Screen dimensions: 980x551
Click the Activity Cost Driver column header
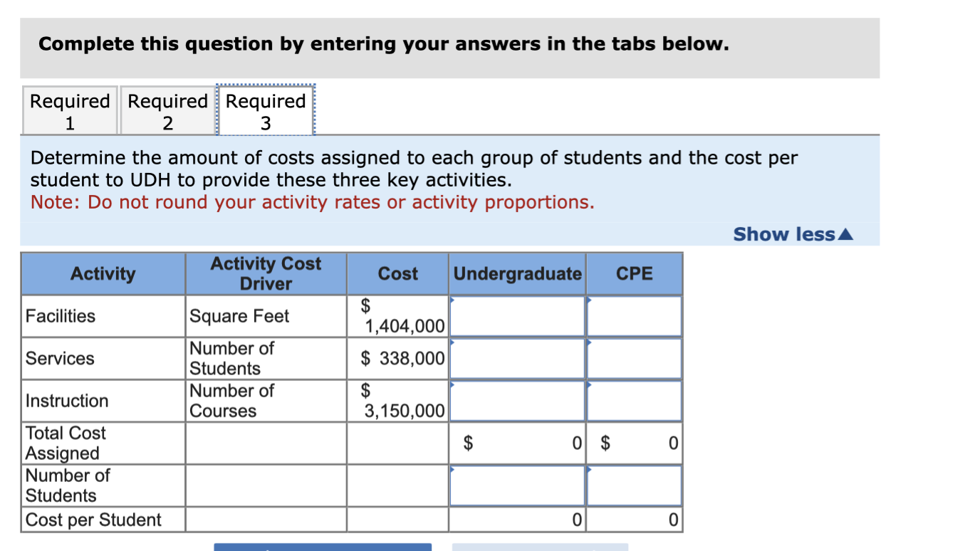264,273
